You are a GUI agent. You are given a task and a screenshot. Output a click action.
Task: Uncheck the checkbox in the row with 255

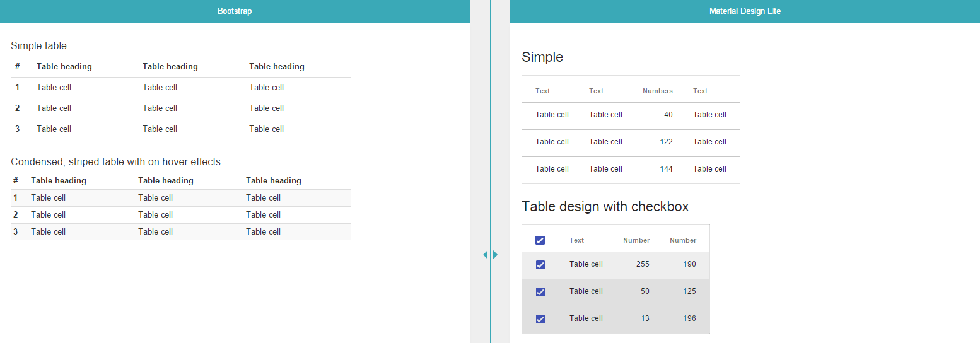(540, 265)
